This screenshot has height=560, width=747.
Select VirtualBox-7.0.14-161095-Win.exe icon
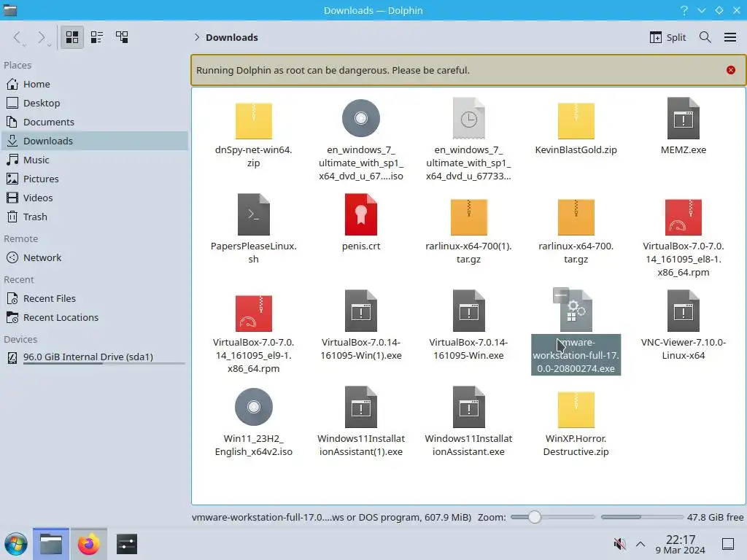tap(469, 311)
